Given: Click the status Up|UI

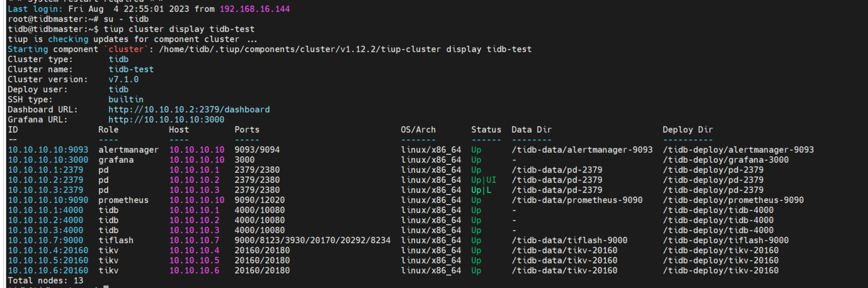Looking at the screenshot, I should (484, 180).
